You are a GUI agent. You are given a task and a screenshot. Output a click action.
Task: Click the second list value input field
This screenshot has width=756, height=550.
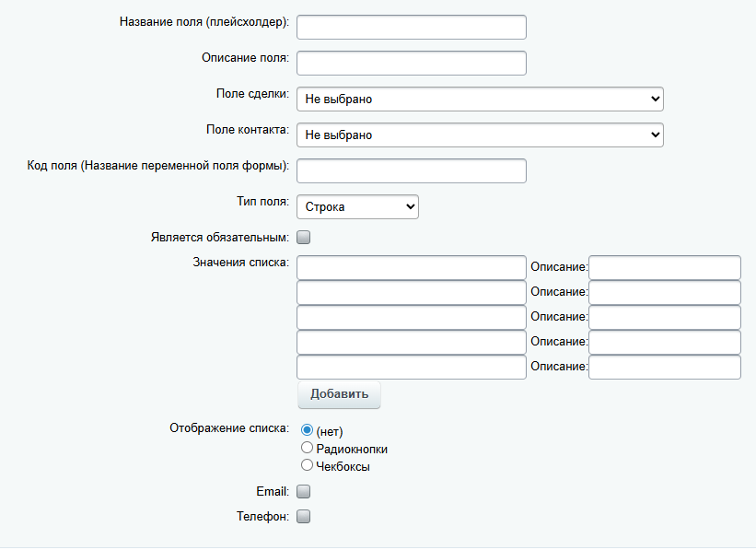(x=411, y=292)
